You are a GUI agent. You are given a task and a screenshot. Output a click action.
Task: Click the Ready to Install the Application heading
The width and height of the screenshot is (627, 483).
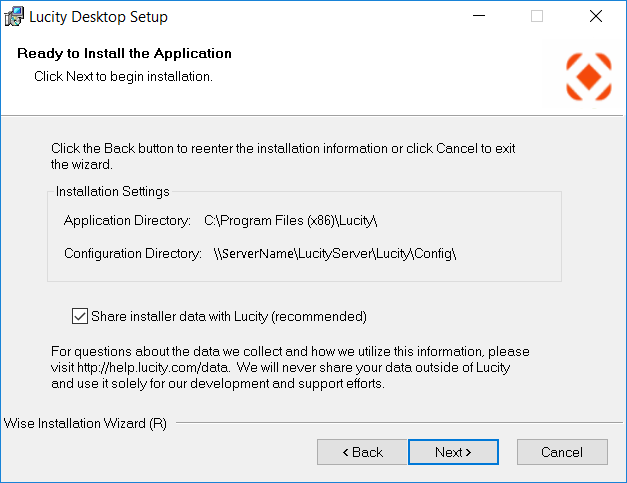tap(124, 54)
